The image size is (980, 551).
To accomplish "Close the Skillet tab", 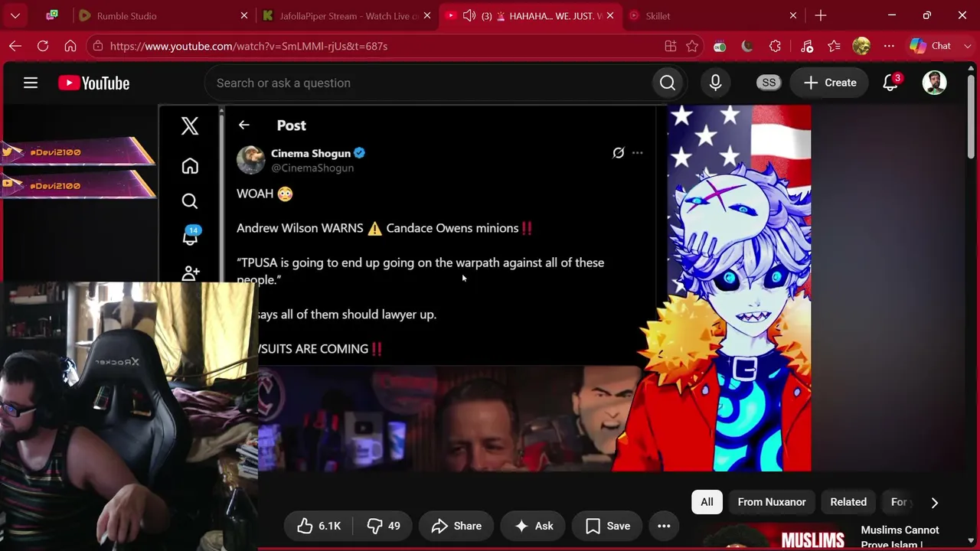I will (793, 15).
